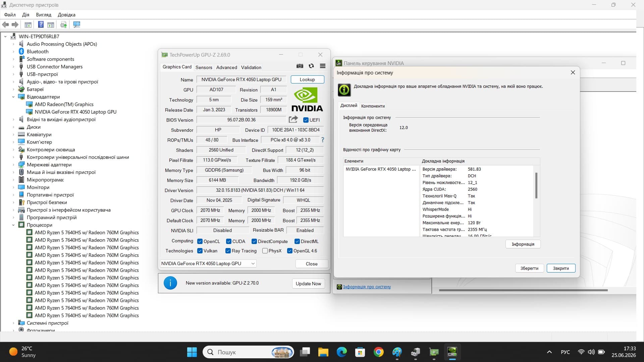Image resolution: width=644 pixels, height=362 pixels.
Task: Select AMD Radeon(TM) Graphics tree item
Action: pos(64,104)
